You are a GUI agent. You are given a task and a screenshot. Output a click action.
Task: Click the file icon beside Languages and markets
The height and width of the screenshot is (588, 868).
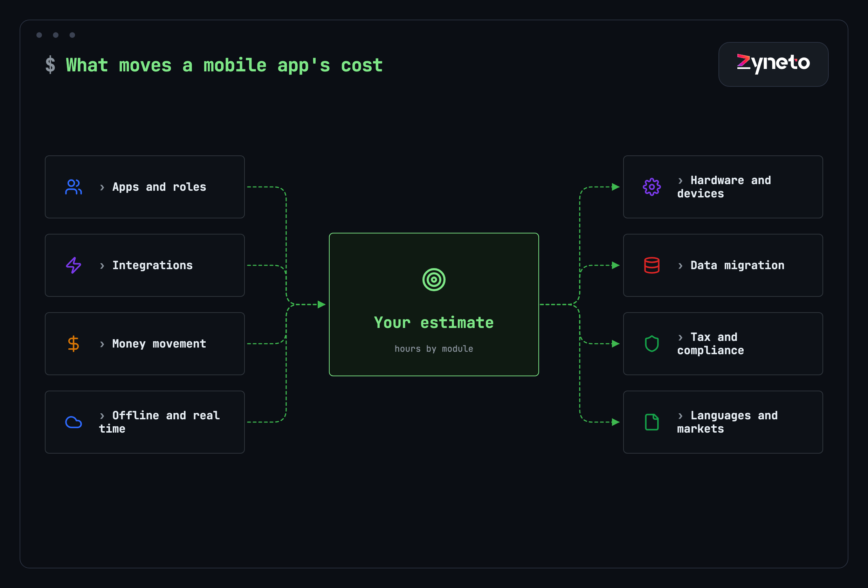click(x=652, y=422)
